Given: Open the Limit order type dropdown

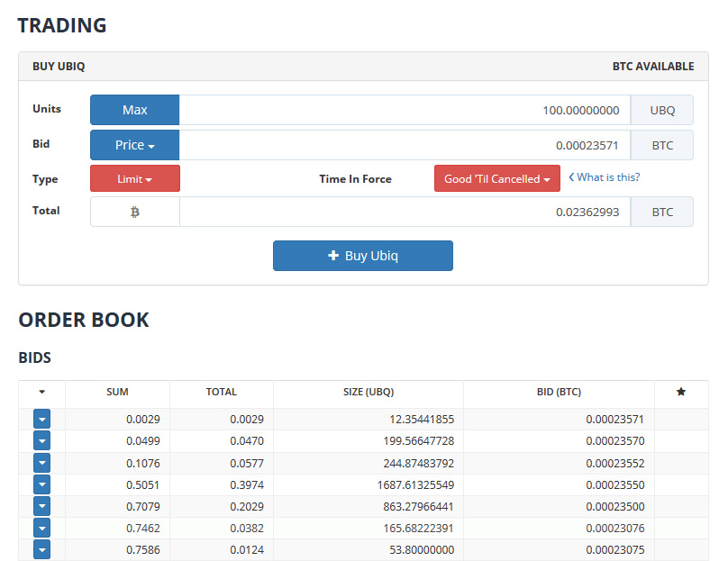Looking at the screenshot, I should point(134,178).
